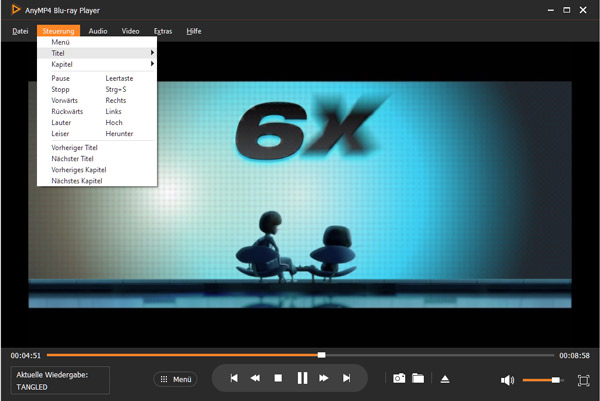
Task: Click the unplayed portion of the seek bar
Action: coord(440,355)
